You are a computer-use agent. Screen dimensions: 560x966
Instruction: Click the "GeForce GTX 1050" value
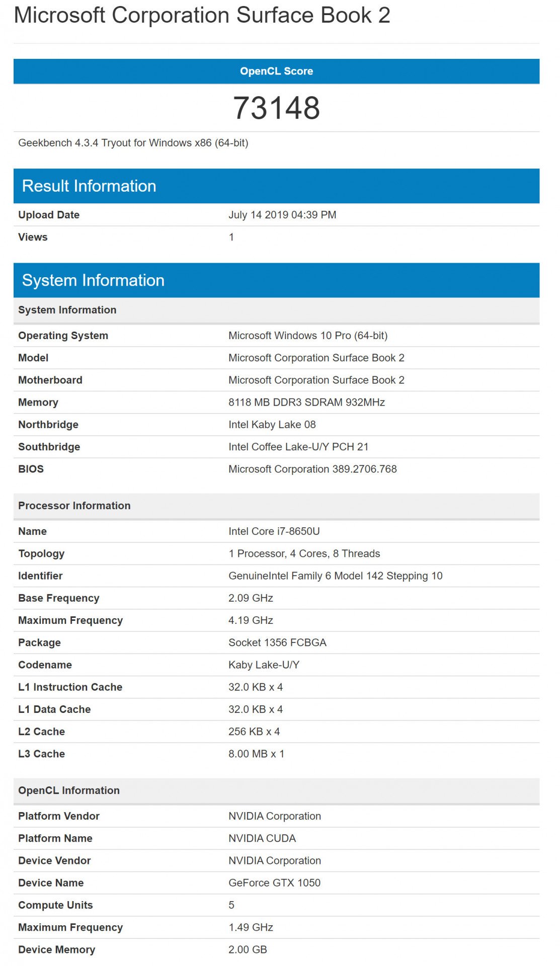coord(274,882)
